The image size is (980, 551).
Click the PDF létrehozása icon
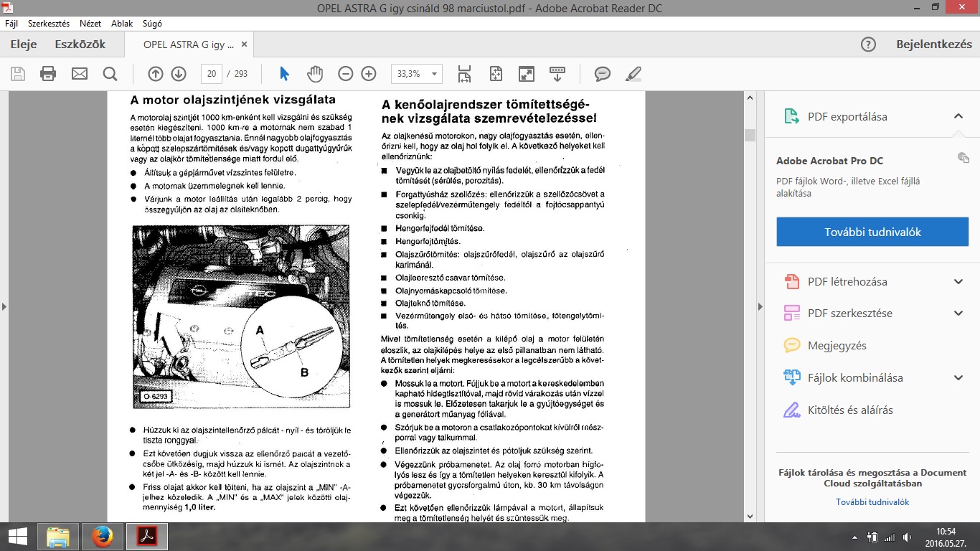point(791,281)
